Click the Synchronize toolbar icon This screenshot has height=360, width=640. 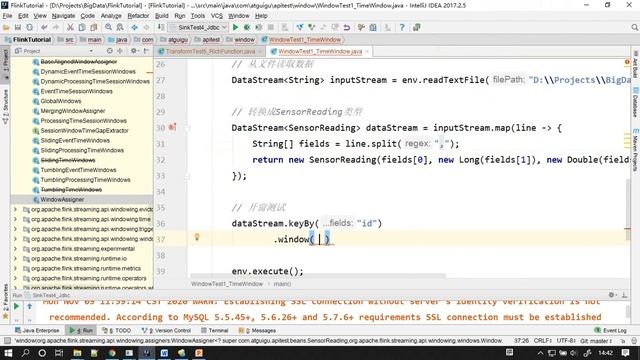[29, 27]
